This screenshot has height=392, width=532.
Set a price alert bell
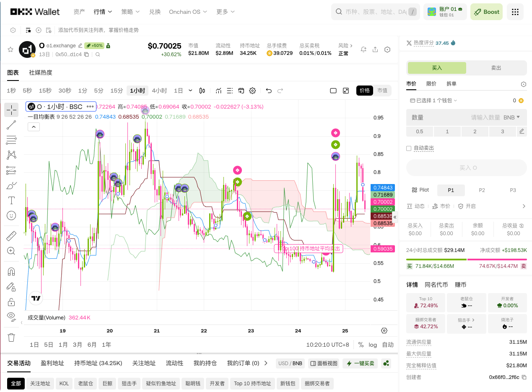363,49
